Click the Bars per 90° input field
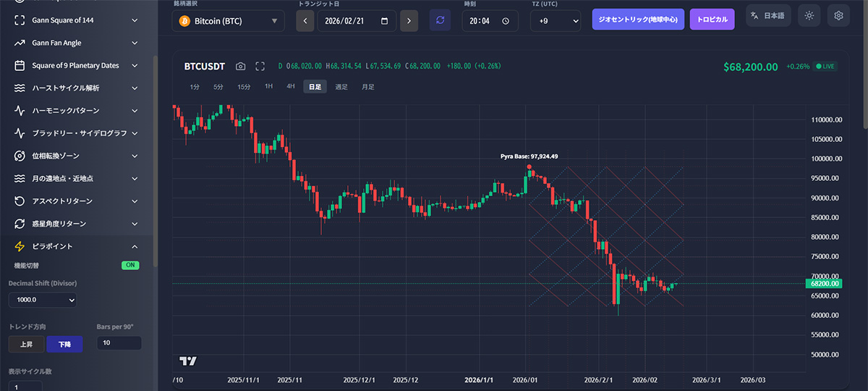Image resolution: width=868 pixels, height=391 pixels. [119, 342]
